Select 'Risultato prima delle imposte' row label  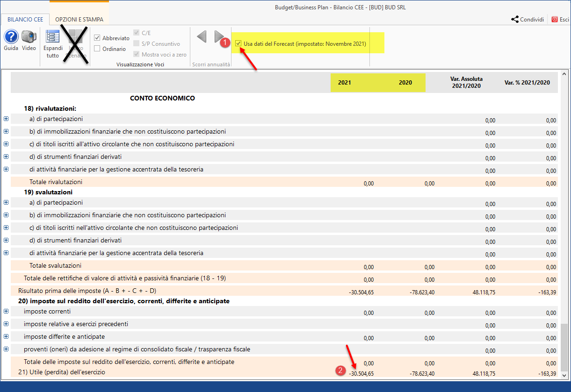point(87,291)
